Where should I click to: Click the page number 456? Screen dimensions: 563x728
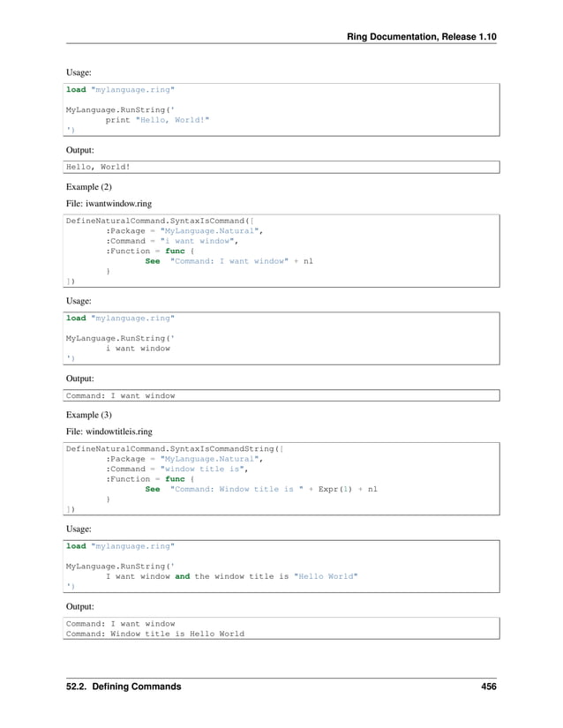point(486,687)
